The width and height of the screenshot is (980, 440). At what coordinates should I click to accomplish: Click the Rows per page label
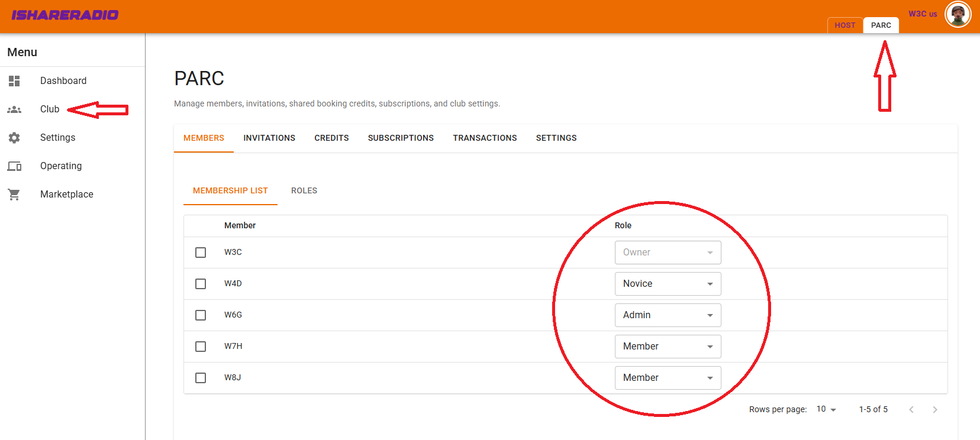point(778,409)
